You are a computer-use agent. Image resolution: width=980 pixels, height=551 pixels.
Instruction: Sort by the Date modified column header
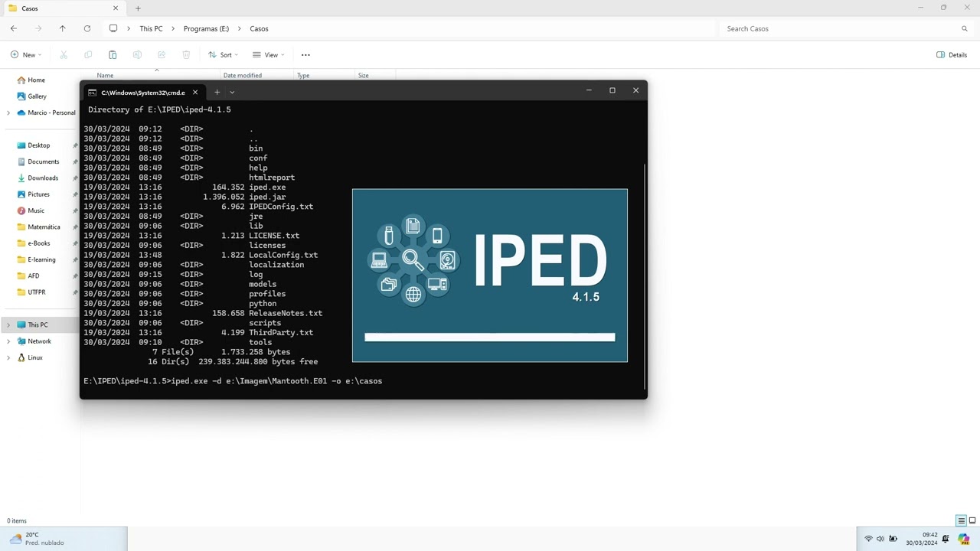[x=242, y=76]
